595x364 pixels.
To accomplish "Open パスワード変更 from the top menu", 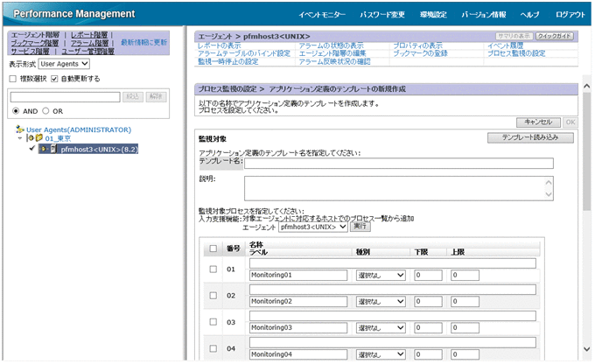I will point(382,14).
